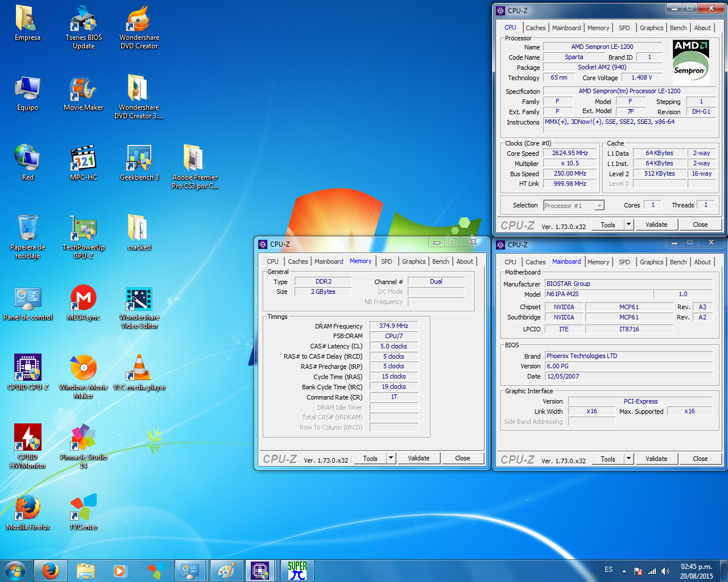Click Core Speed value 2624.95 MHz
Viewport: 728px width, 582px height.
tap(570, 153)
